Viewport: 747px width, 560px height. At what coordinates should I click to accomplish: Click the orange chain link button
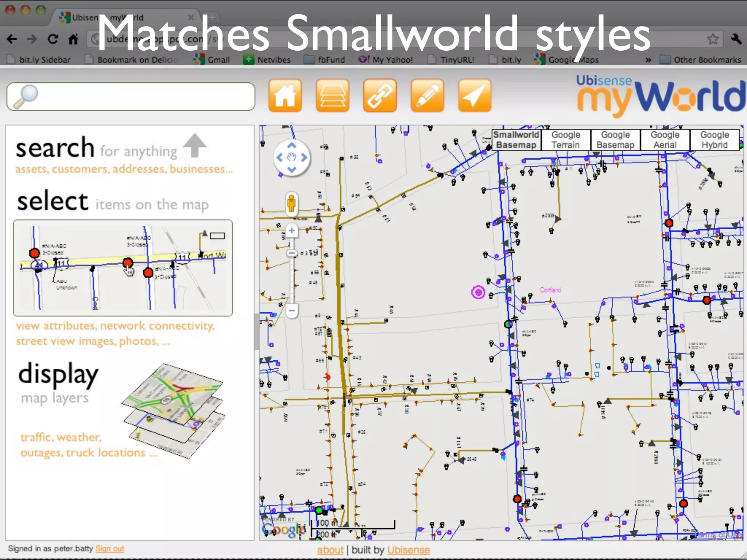[x=380, y=96]
